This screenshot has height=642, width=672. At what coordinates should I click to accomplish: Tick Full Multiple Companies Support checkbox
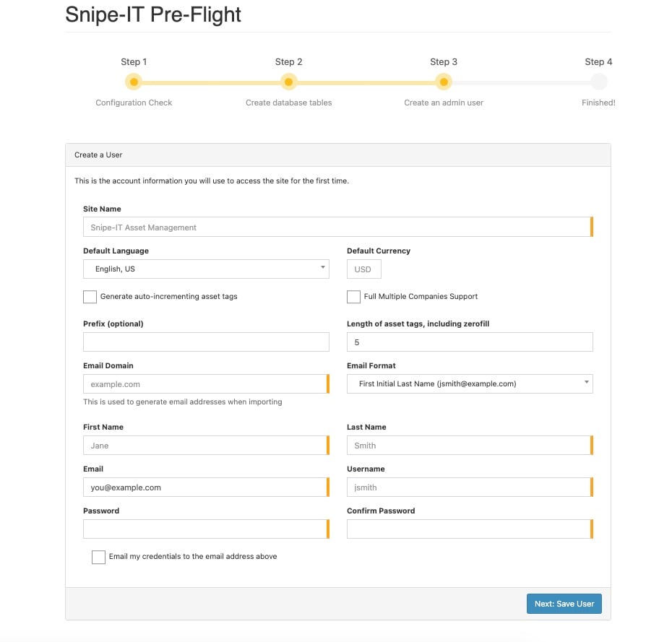click(x=353, y=297)
